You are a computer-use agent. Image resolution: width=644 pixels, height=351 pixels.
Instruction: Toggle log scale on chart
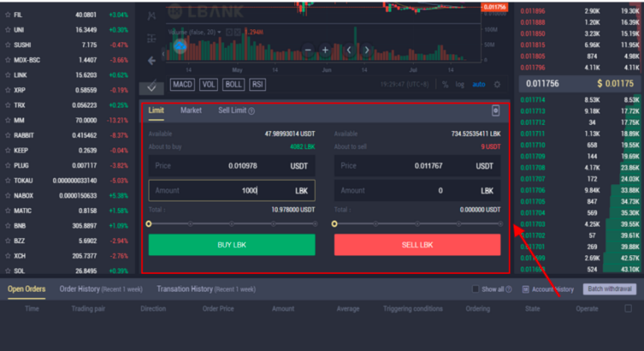coord(460,84)
